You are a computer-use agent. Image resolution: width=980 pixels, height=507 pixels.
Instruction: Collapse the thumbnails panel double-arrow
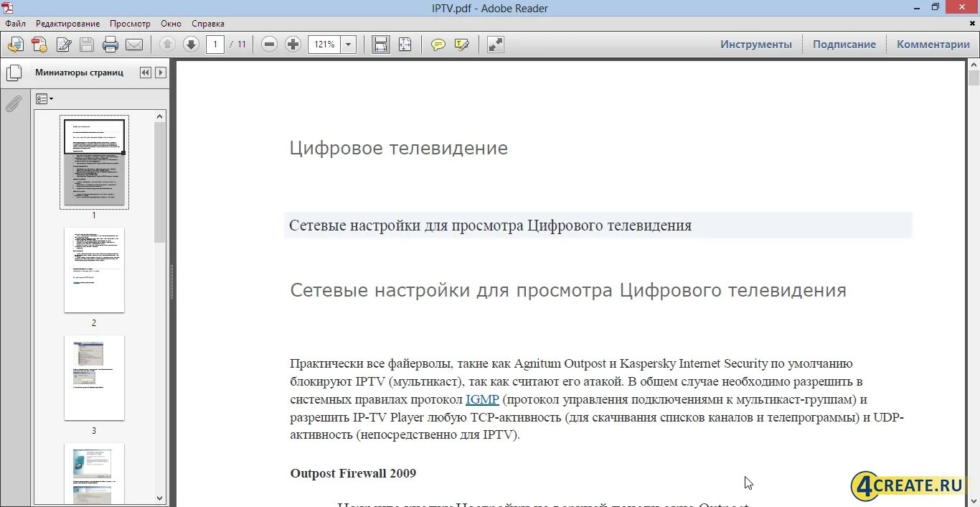point(146,73)
